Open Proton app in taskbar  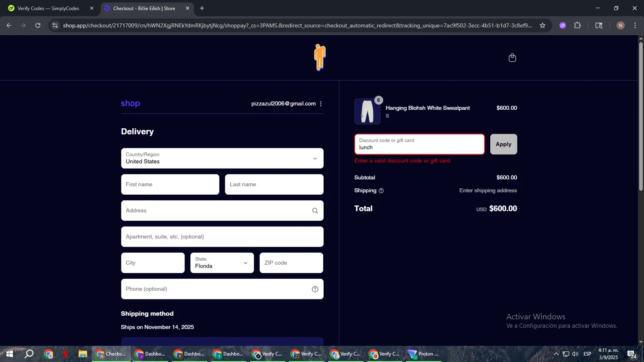[424, 354]
